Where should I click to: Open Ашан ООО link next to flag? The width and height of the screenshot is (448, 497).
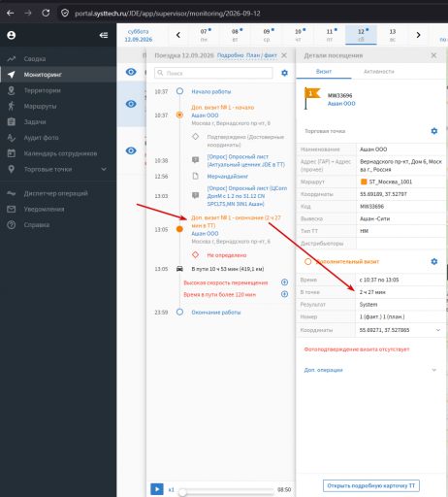tap(341, 104)
